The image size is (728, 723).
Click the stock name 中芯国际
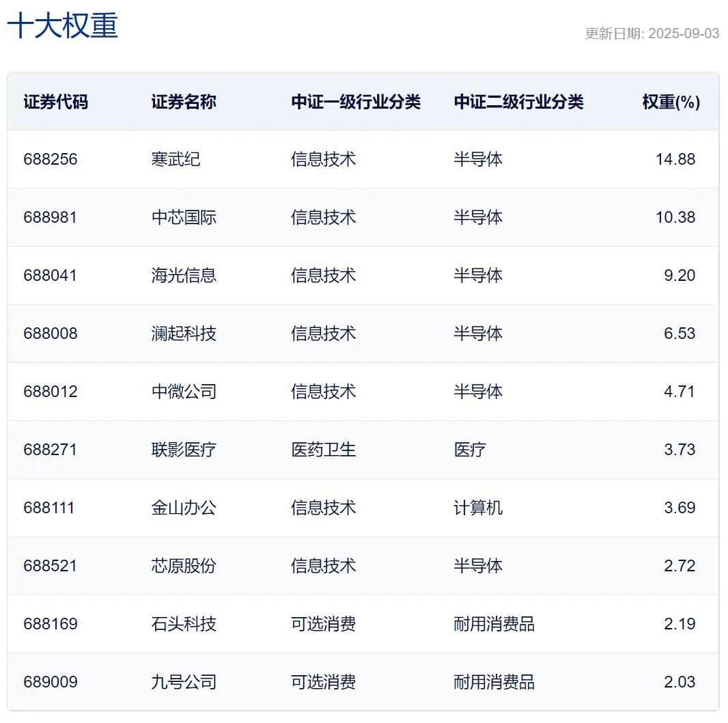[184, 217]
